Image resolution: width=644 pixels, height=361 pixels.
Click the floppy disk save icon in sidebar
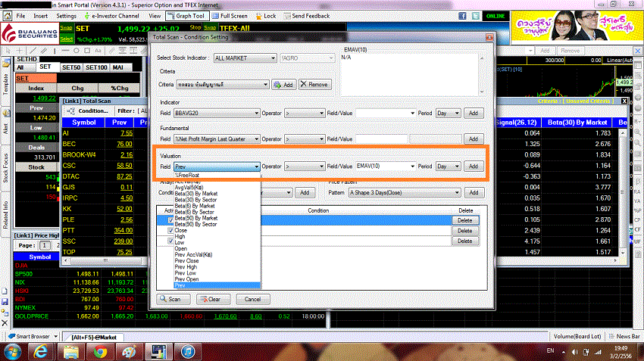click(x=5, y=302)
